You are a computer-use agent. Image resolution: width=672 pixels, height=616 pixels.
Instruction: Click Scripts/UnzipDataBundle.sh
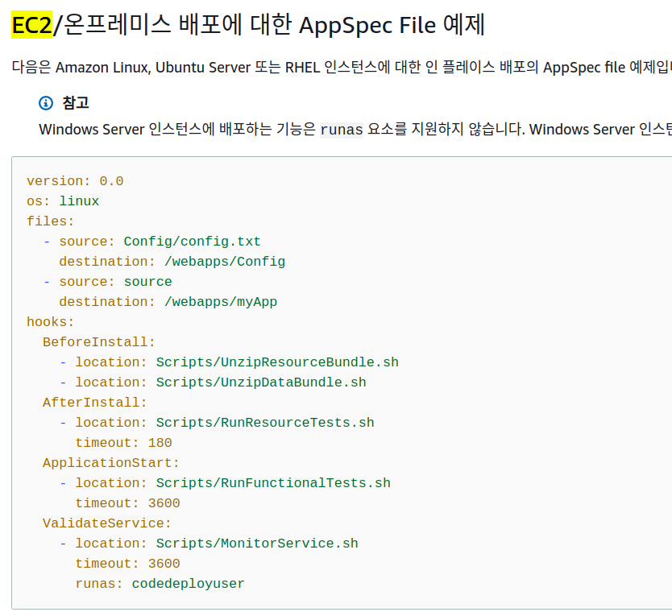tap(261, 382)
